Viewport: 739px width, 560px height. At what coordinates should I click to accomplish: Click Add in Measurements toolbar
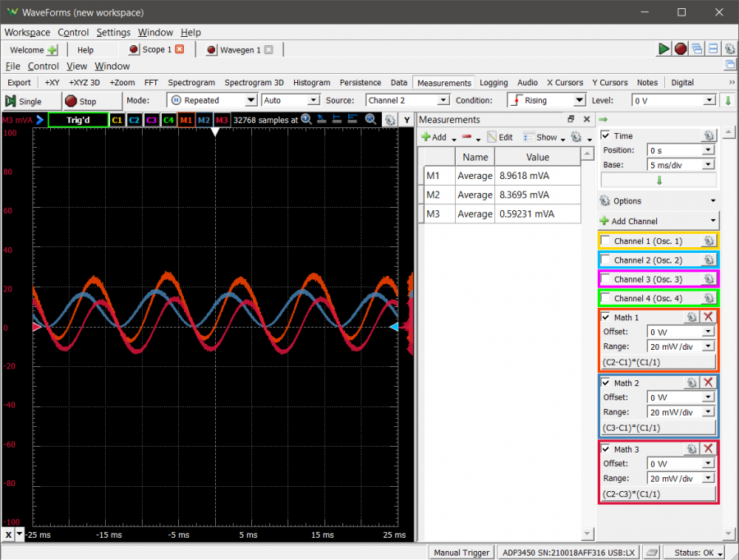click(434, 137)
